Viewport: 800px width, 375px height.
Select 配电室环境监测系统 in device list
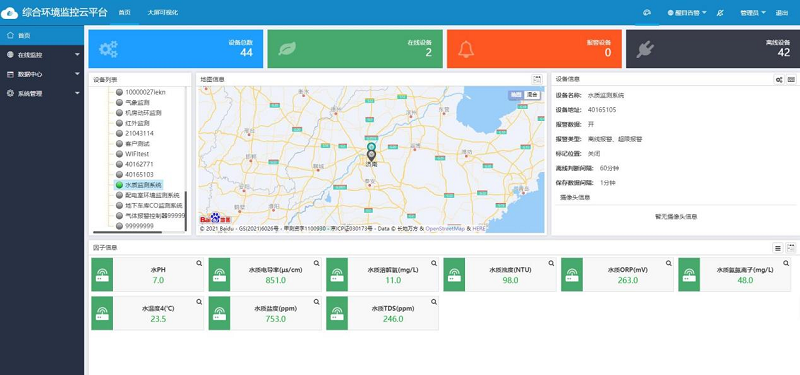(x=153, y=195)
